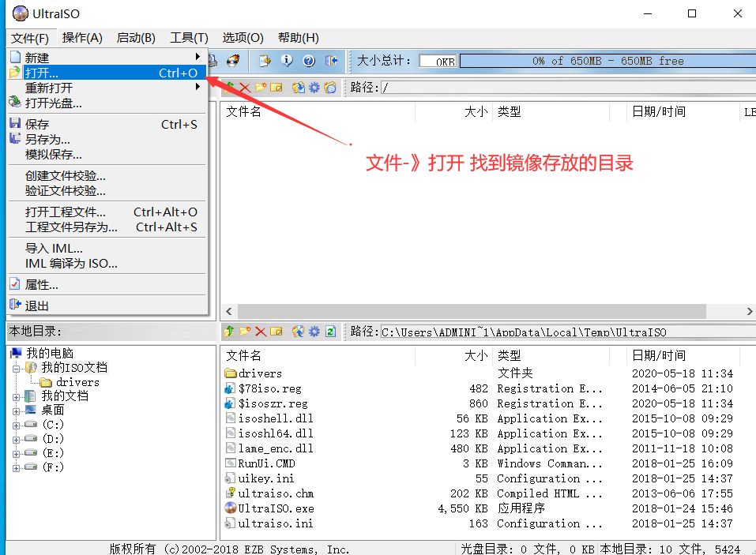Viewport: 756px width, 555px height.
Task: Expand the (E:) drive node
Action: [17, 454]
